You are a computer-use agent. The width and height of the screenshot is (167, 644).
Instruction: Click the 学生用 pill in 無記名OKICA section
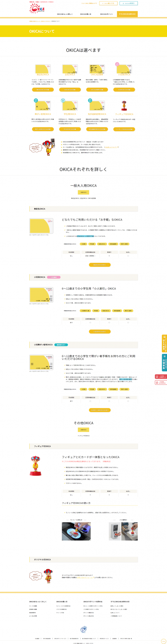[x=93, y=244]
